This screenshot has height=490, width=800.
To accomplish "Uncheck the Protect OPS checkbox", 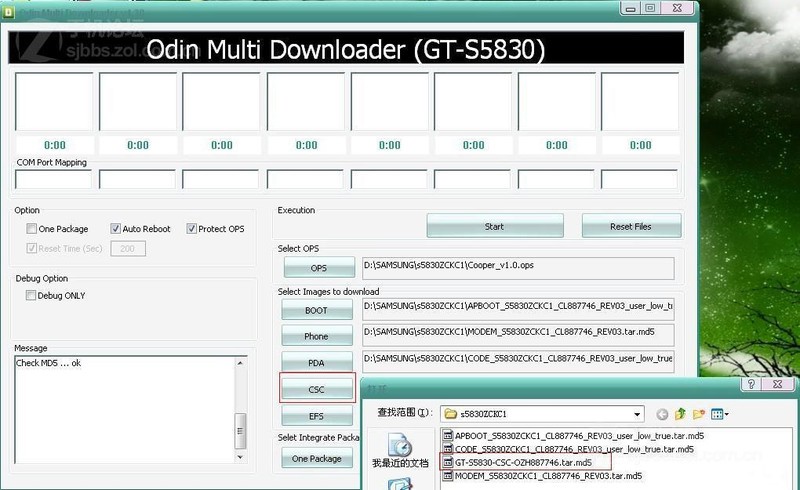I will pyautogui.click(x=191, y=229).
